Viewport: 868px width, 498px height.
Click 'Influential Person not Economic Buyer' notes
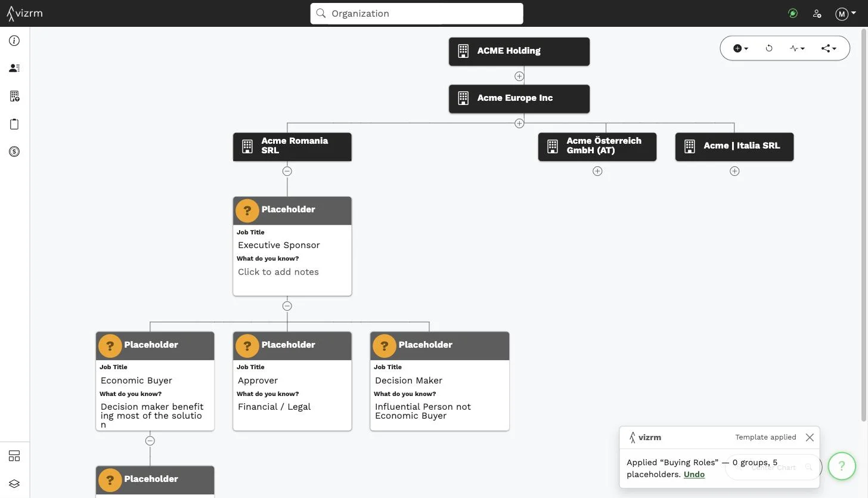(423, 411)
